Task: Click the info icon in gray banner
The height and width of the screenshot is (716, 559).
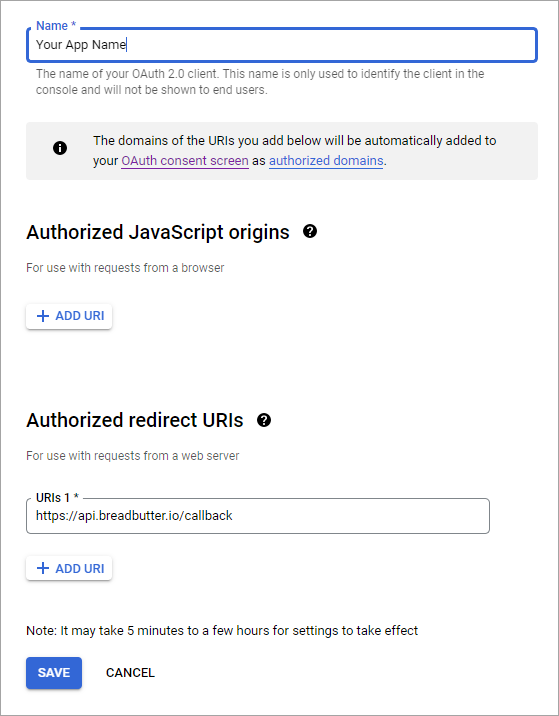Action: click(60, 148)
